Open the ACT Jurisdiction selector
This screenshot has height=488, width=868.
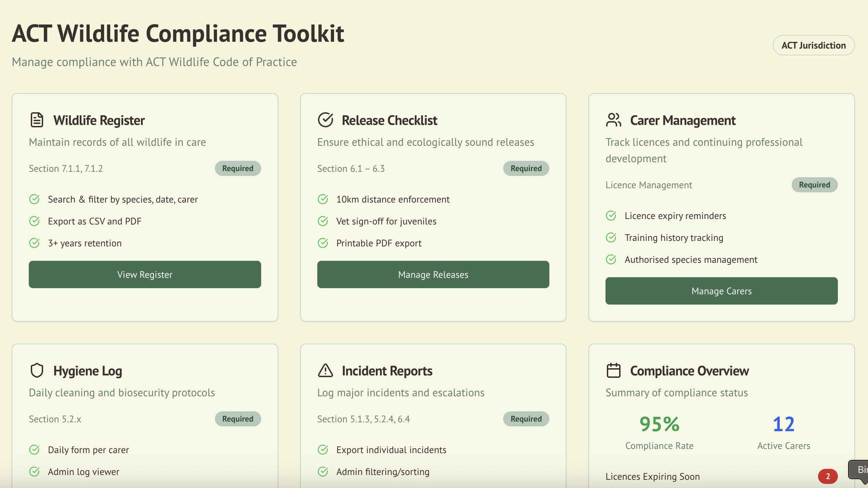point(814,45)
